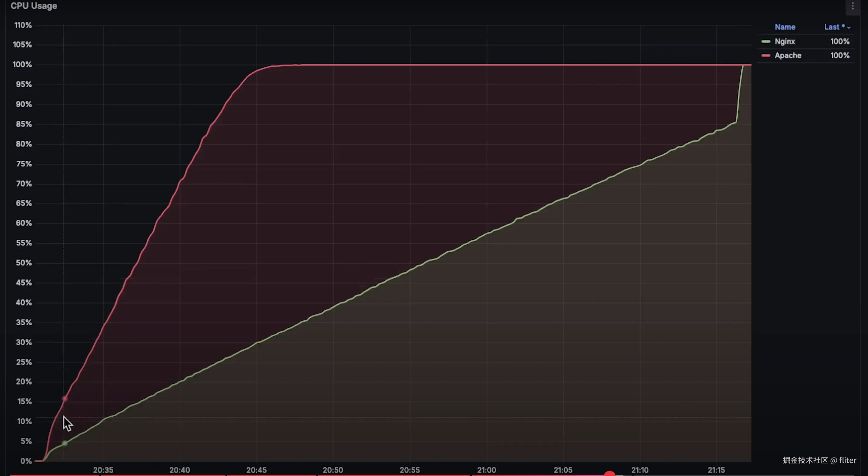Open the CPU Usage panel menu (three dots)

(853, 6)
